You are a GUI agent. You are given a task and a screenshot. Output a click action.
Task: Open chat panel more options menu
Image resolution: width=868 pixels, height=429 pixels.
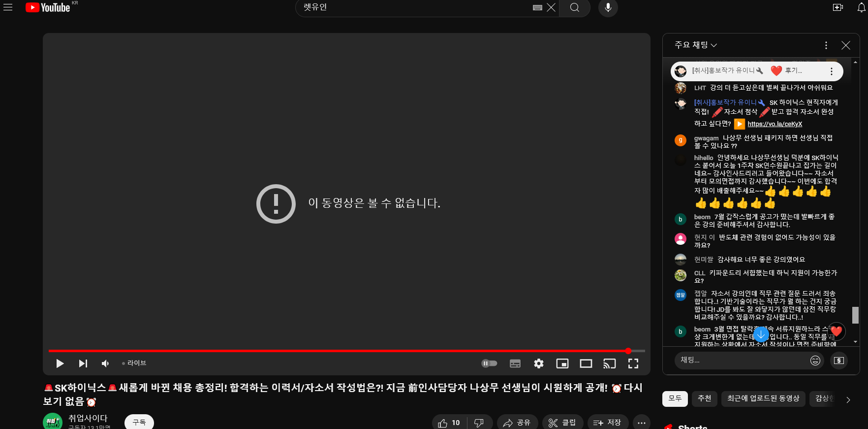[x=826, y=45]
